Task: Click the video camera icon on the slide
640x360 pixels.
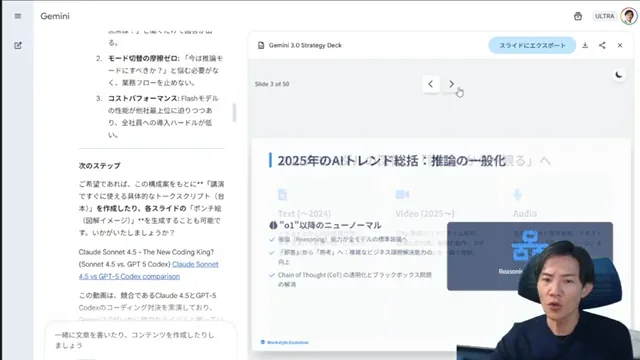Action: pos(402,194)
